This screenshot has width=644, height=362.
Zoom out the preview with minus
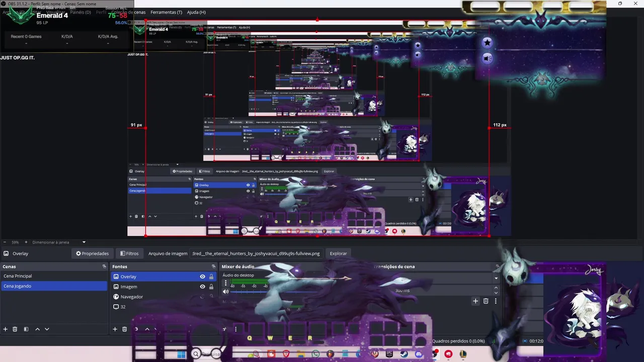(5, 242)
